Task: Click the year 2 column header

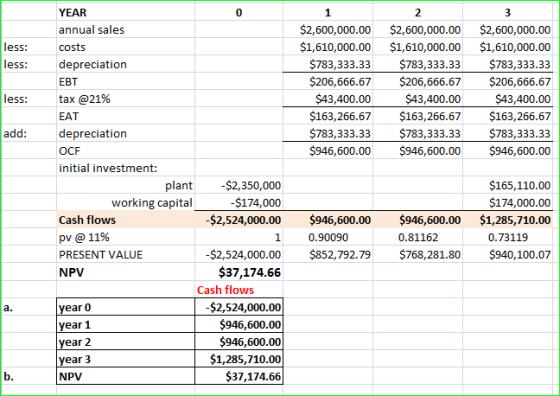Action: click(x=418, y=12)
